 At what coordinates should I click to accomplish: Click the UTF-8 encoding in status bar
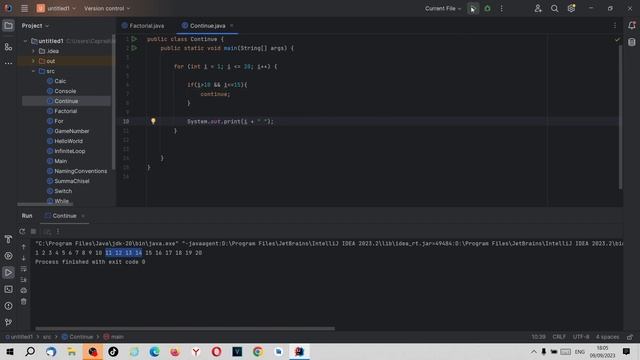coord(581,337)
